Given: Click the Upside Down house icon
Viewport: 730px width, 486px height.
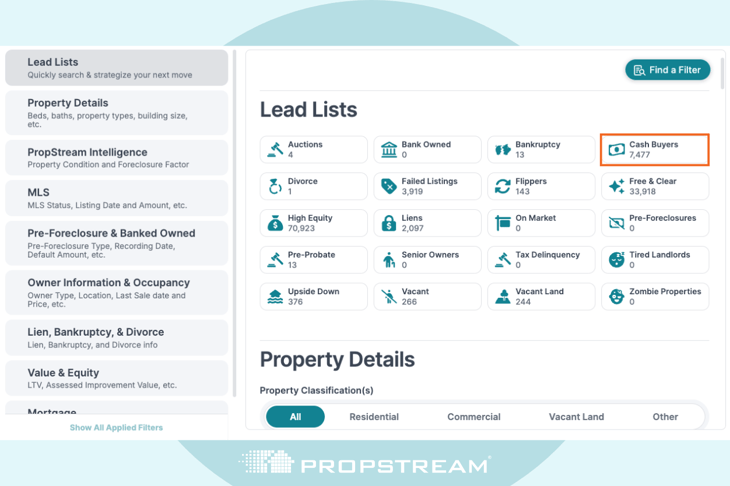Looking at the screenshot, I should (x=275, y=297).
